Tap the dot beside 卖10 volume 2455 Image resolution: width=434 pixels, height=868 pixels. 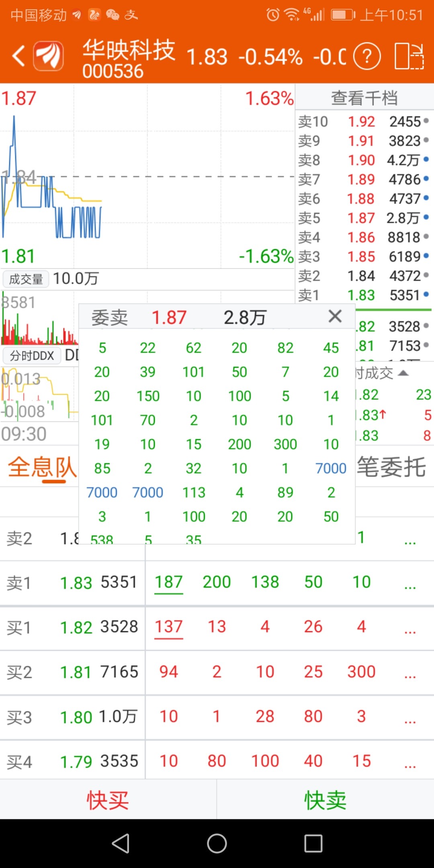[426, 121]
